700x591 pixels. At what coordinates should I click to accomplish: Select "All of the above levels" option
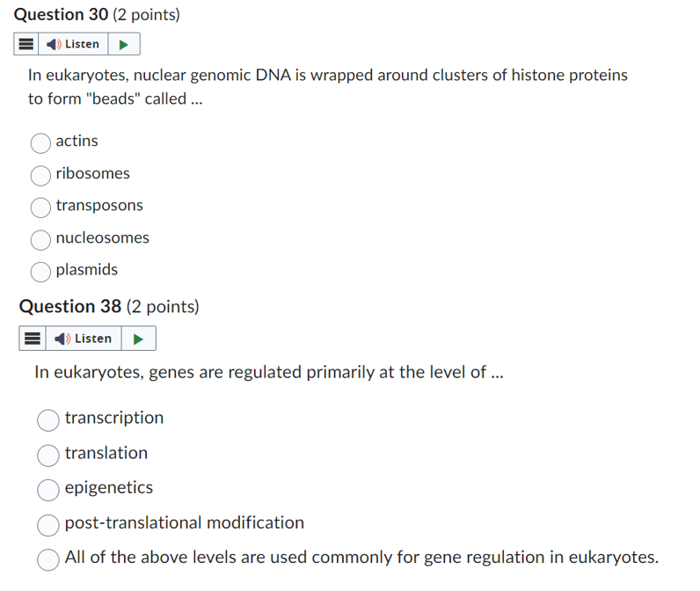[48, 559]
